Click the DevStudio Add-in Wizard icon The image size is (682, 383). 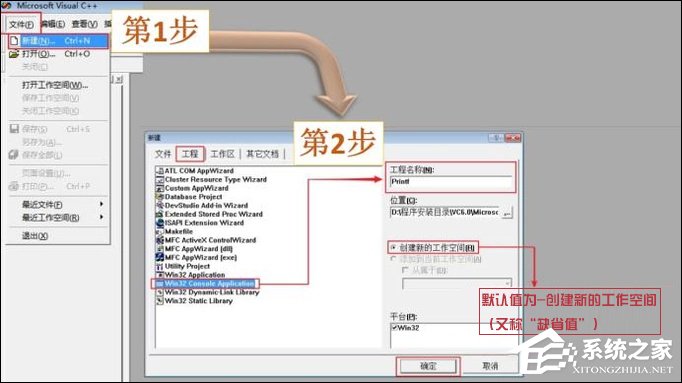(160, 206)
